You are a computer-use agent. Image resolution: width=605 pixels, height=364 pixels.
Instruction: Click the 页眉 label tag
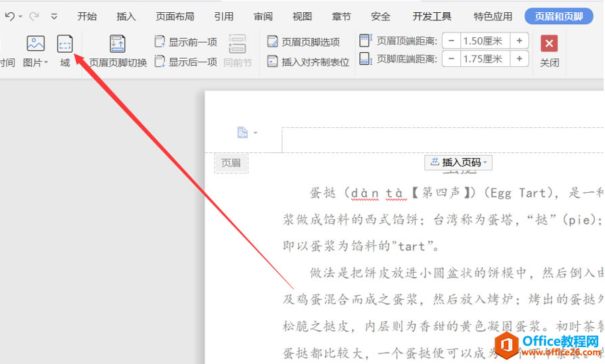[x=231, y=163]
